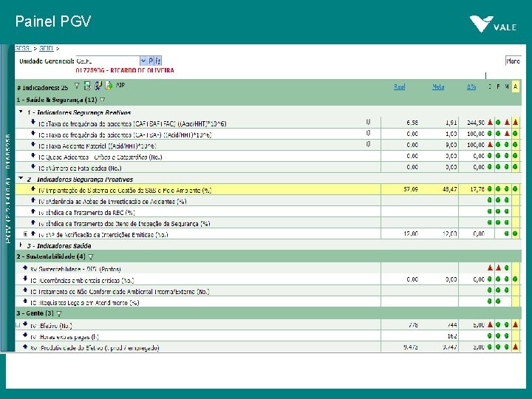The height and width of the screenshot is (399, 532).
Task: Open the Unidade Gerencial dropdown arrow
Action: pyautogui.click(x=143, y=61)
